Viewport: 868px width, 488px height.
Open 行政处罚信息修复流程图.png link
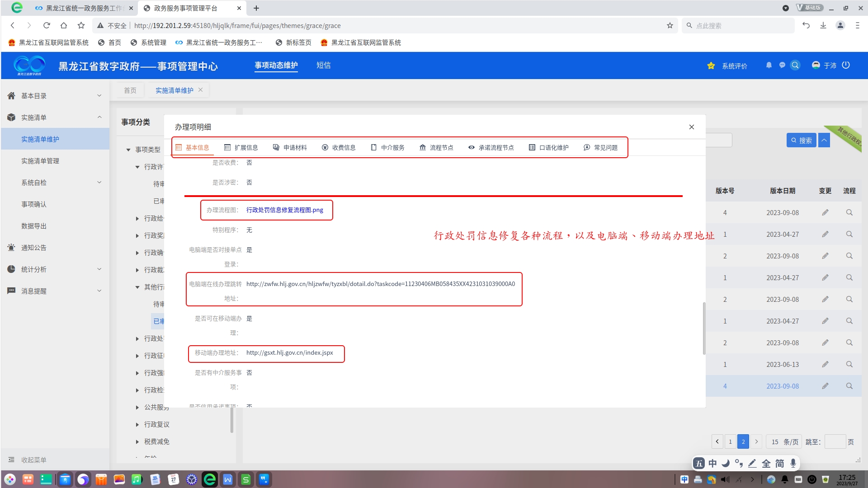pyautogui.click(x=284, y=210)
